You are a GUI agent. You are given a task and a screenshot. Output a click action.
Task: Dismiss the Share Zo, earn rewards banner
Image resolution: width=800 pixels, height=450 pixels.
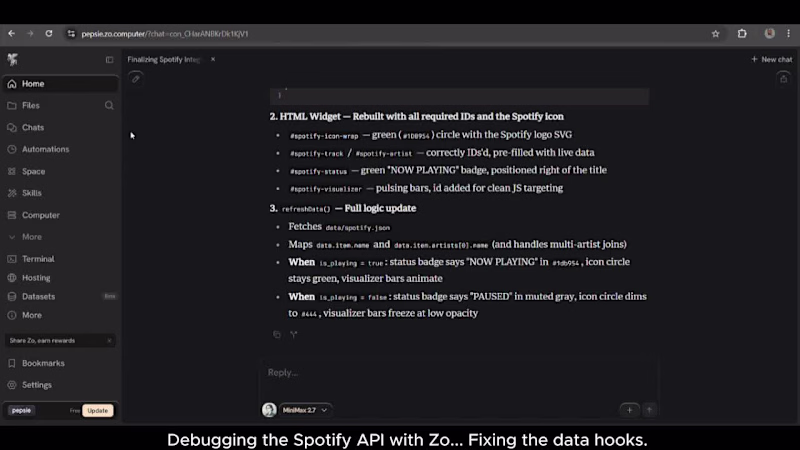(109, 341)
